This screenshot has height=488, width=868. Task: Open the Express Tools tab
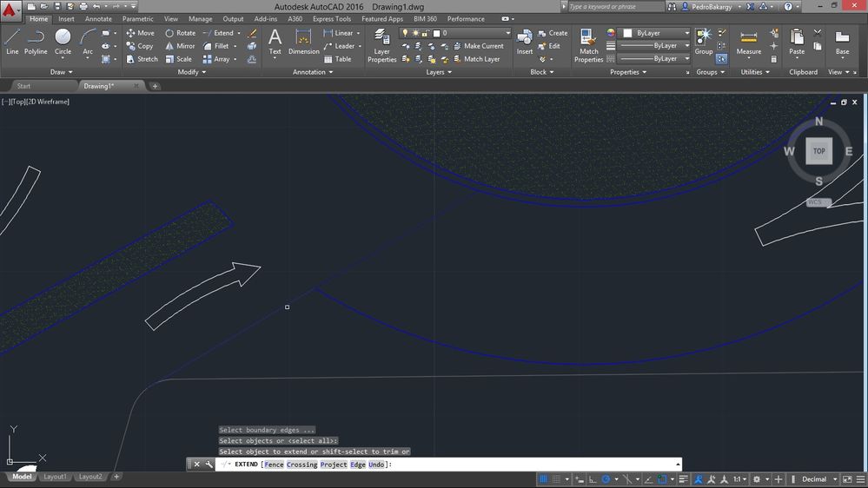[x=332, y=19]
